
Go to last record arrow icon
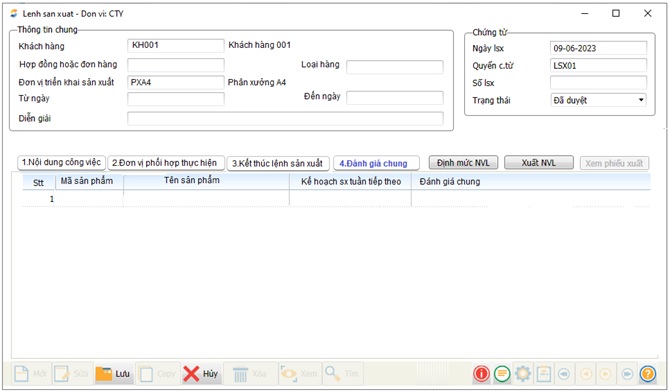pos(627,374)
